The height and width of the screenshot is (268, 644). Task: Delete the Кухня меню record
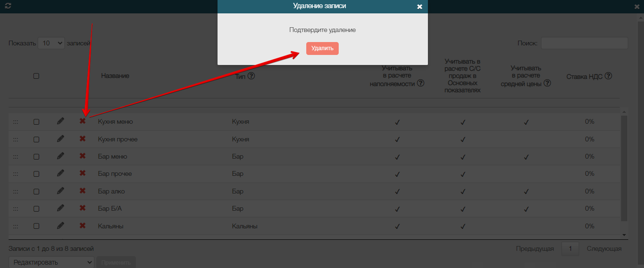pos(83,121)
